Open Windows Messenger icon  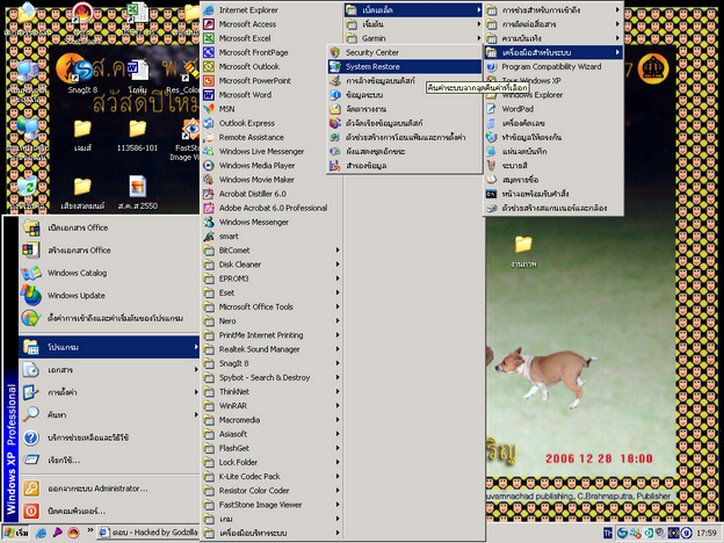tap(209, 222)
